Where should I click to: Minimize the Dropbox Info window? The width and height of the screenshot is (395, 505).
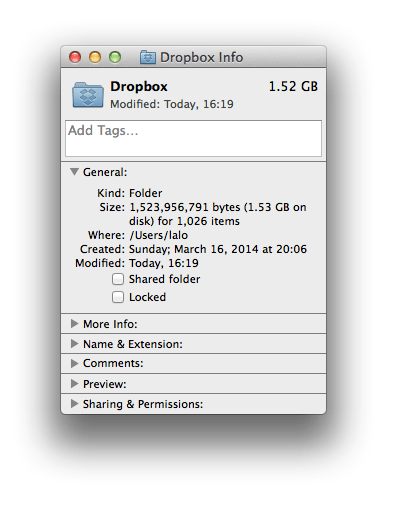click(x=95, y=57)
